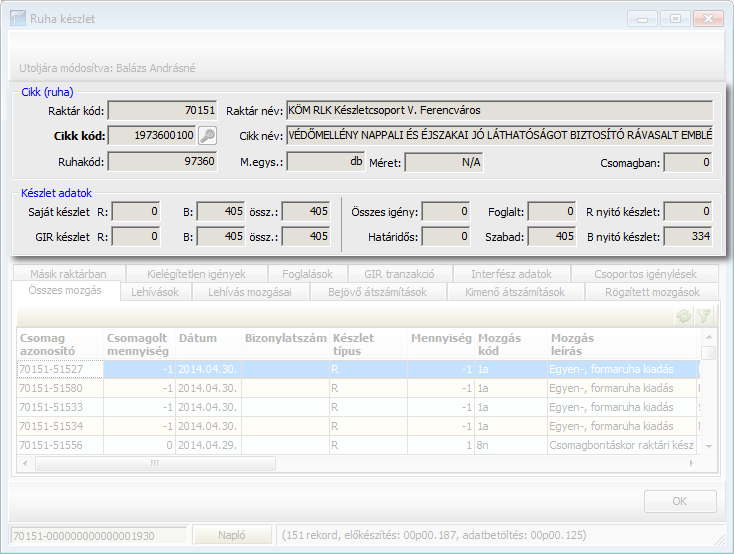Open the GIR tranzakció tab

pyautogui.click(x=399, y=273)
